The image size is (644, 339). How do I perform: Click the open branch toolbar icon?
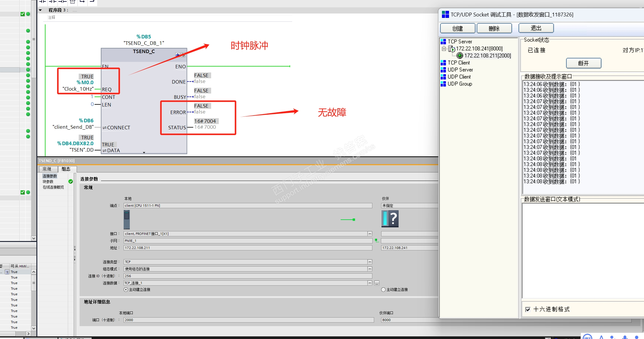(82, 2)
